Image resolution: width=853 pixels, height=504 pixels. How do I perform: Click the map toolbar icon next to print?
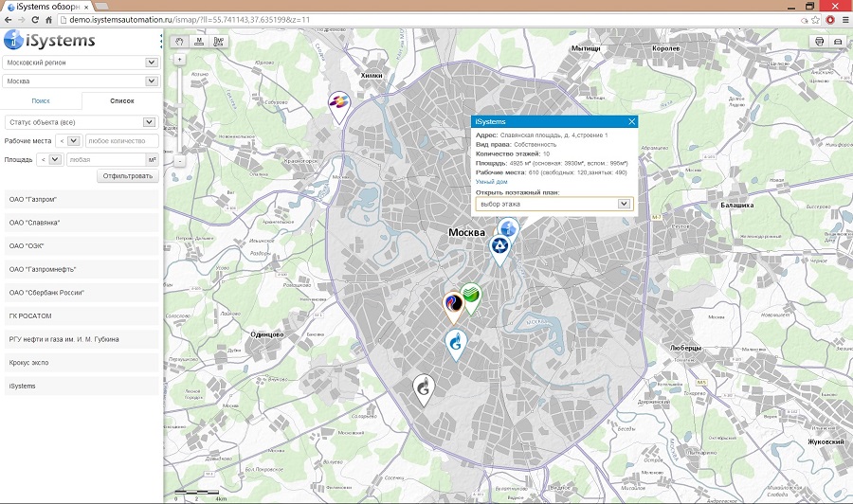point(839,42)
